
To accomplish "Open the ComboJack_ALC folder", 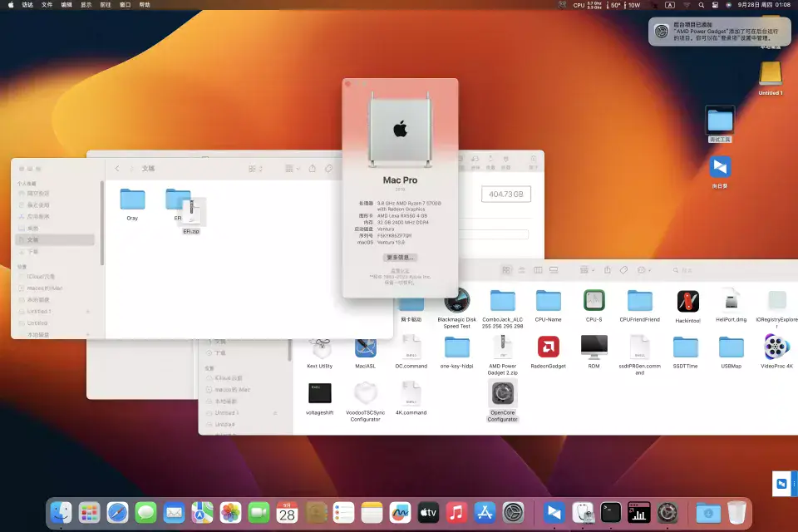I will [503, 300].
